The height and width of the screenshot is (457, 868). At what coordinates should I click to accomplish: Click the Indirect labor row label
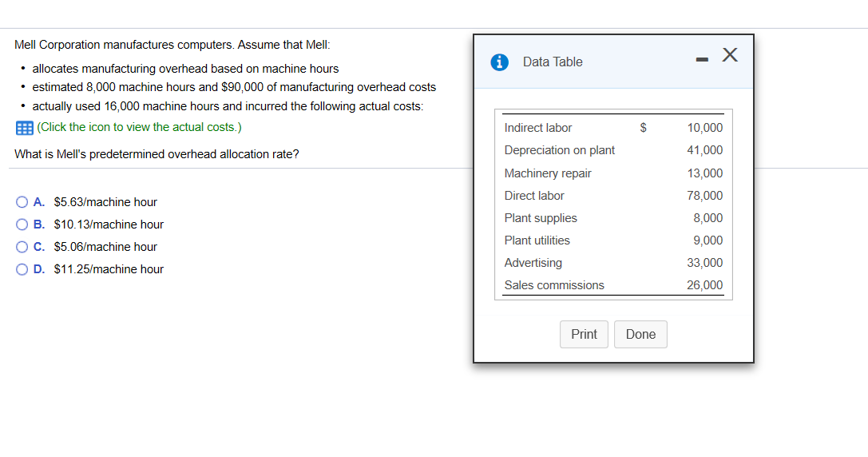pos(537,128)
